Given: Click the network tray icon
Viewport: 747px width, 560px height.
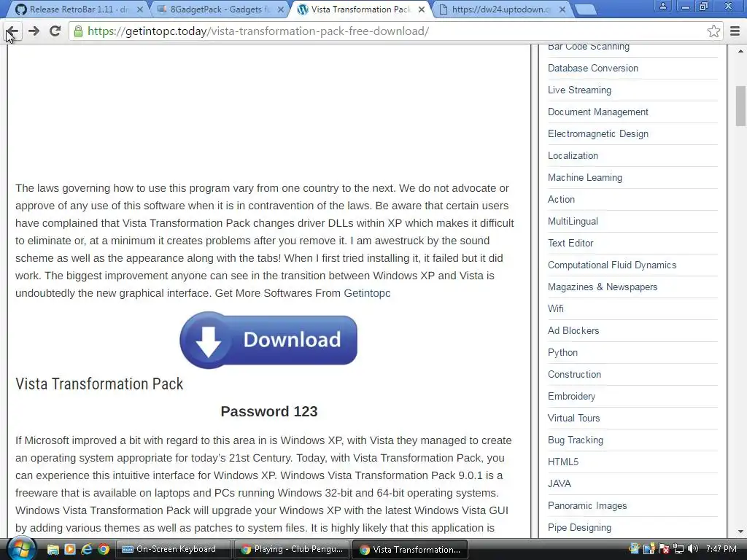Looking at the screenshot, I should (x=678, y=549).
